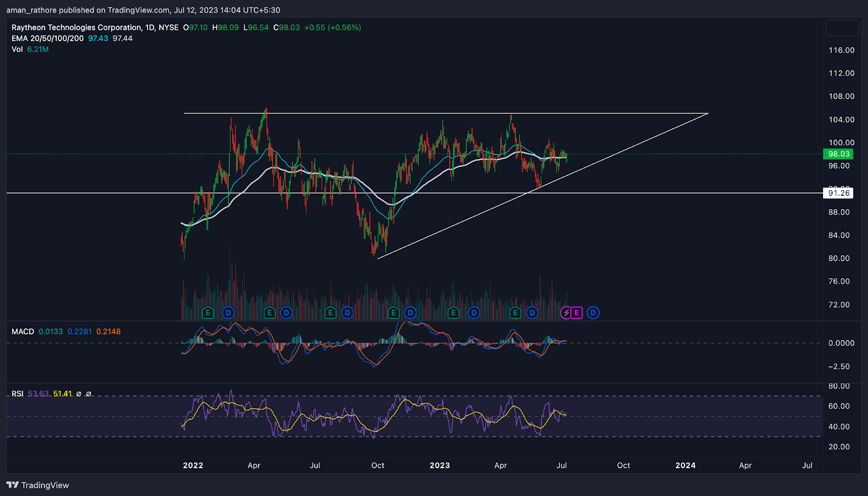
Task: Click the dividend D marker for November 2022
Action: click(411, 313)
